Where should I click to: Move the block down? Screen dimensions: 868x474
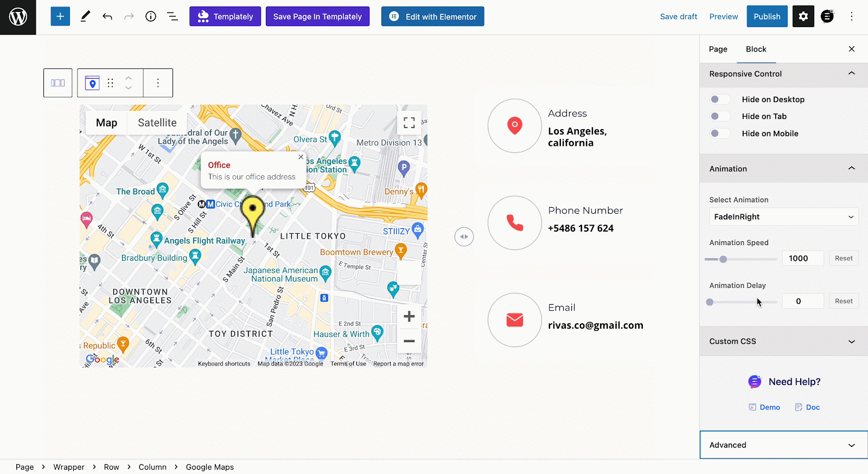129,88
